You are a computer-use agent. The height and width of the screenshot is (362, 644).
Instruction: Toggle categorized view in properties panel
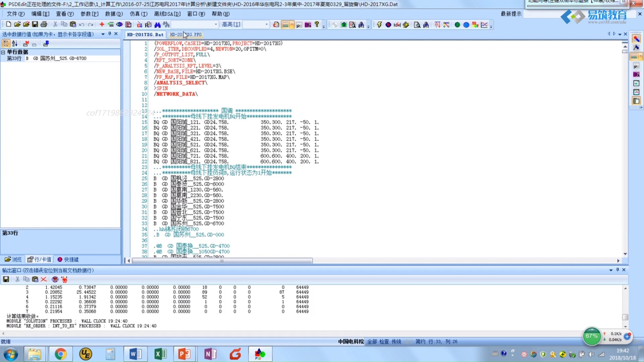6,44
